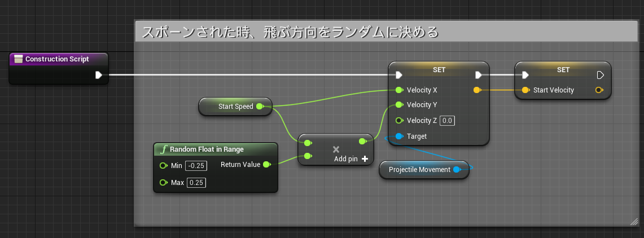This screenshot has height=238, width=644.
Task: Click the multiply symbol on the math node
Action: point(336,149)
